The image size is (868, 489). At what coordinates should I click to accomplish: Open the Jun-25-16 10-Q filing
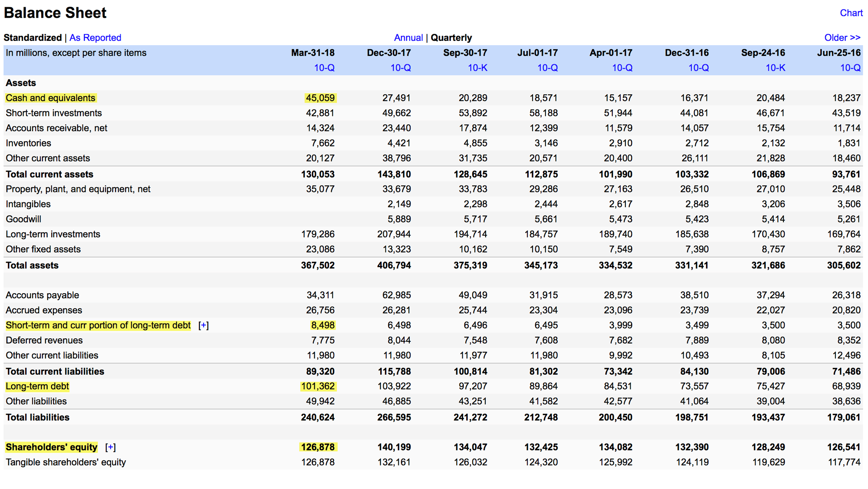(x=851, y=68)
